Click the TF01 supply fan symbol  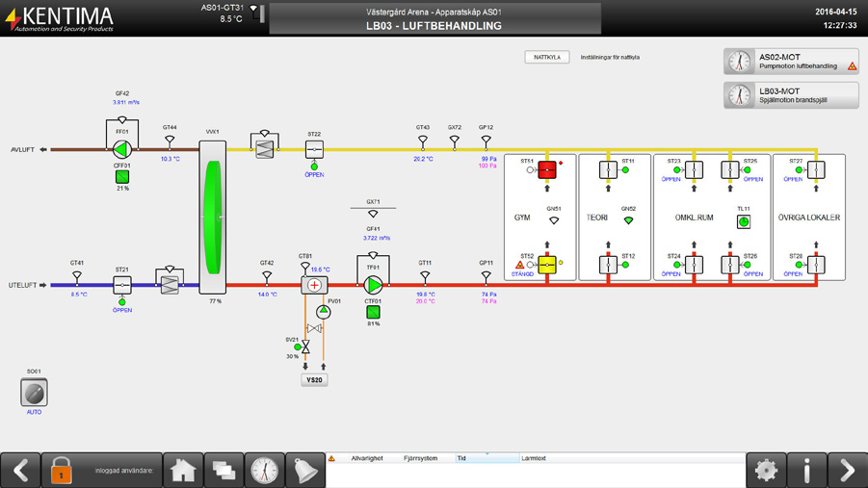(373, 285)
